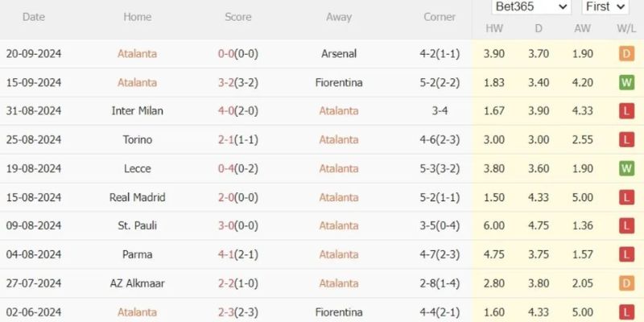644x322 pixels.
Task: Click the 4-1 score for Parma match
Action: point(227,255)
